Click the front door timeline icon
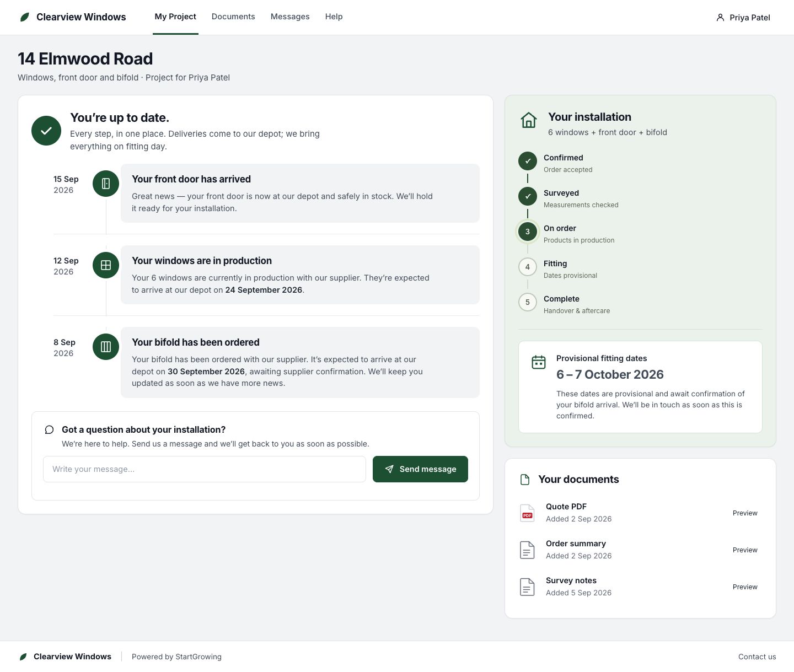The width and height of the screenshot is (794, 672). [x=106, y=184]
